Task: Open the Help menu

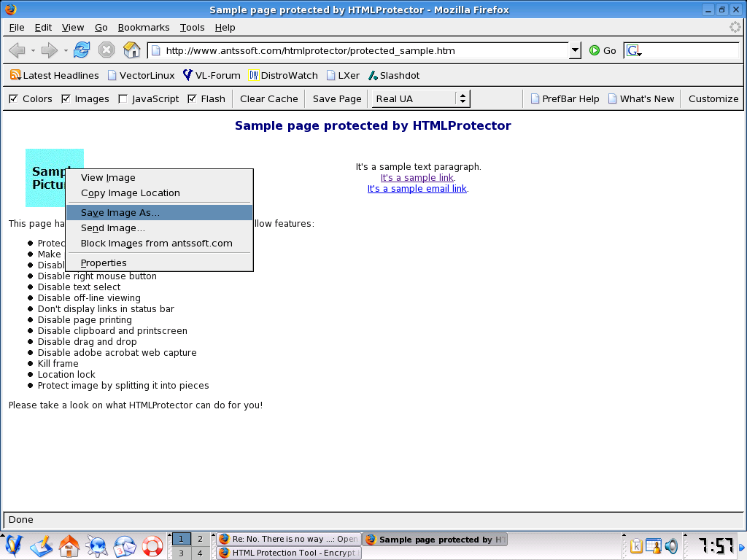Action: coord(225,27)
